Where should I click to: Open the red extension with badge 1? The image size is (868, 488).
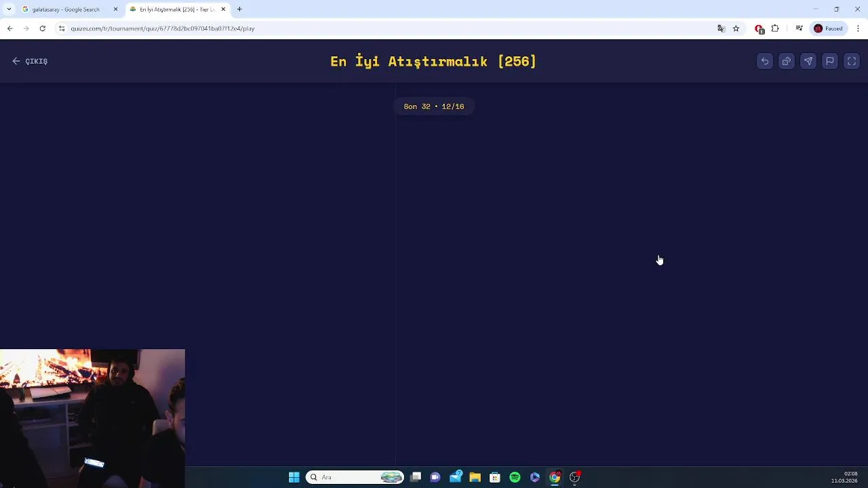coord(759,28)
